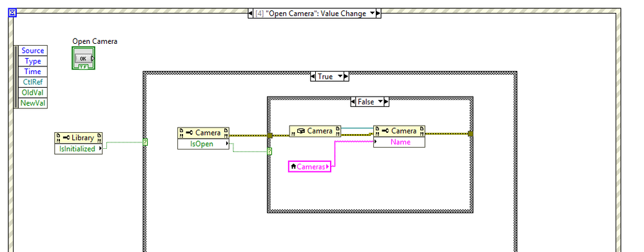
Task: Go to previous event case arrow
Action: [251, 14]
